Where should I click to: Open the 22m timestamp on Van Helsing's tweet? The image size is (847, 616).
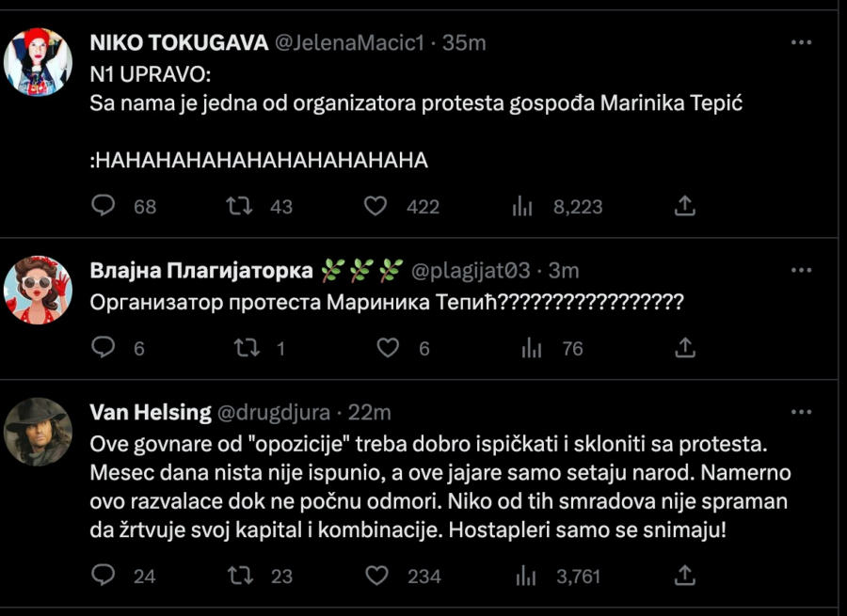pyautogui.click(x=369, y=412)
